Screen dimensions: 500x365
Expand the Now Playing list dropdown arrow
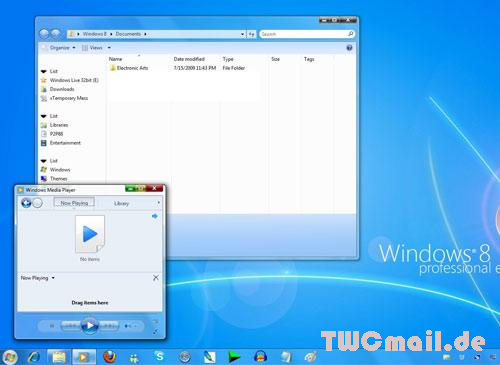tap(53, 278)
